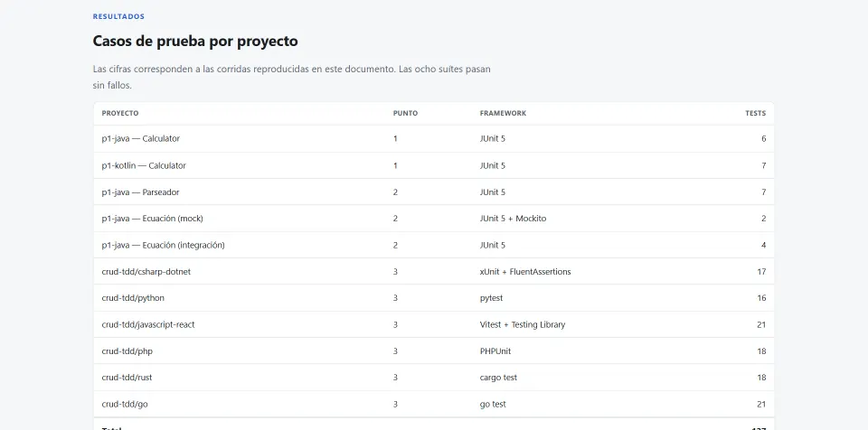Click JUnit 5 in the Ecuación (integración) row
868x430 pixels.
[493, 245]
